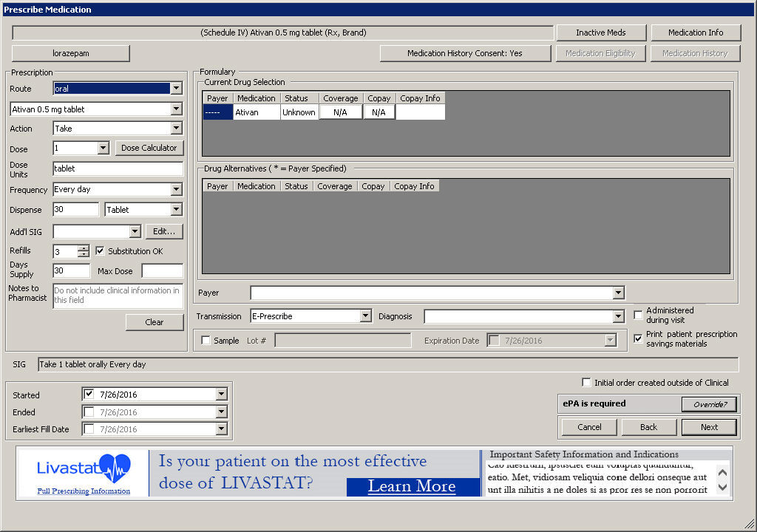Tick the Earliest Fill Date checkbox

(89, 429)
